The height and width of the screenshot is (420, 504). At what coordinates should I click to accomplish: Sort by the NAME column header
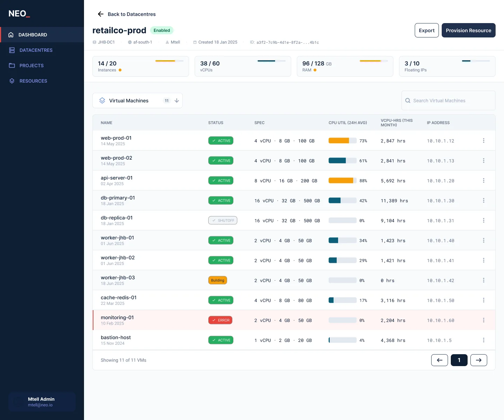[x=106, y=123]
